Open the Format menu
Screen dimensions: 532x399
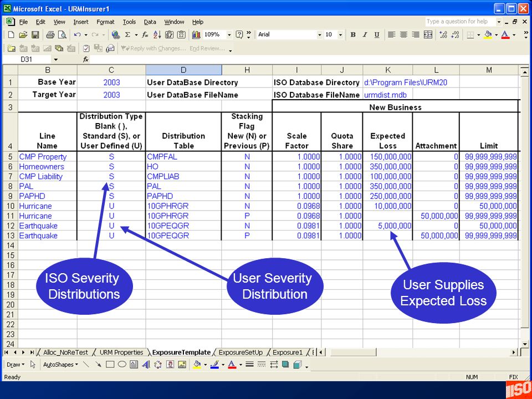click(105, 22)
